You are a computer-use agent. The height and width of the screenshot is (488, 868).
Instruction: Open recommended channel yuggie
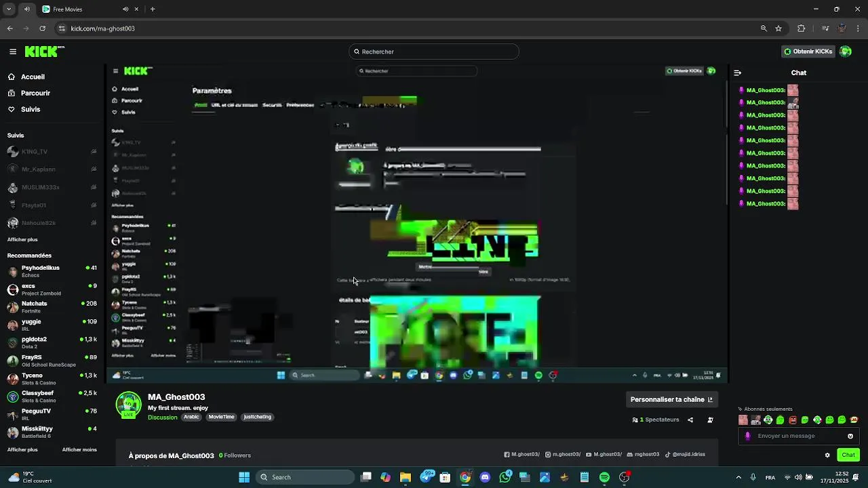(x=52, y=325)
